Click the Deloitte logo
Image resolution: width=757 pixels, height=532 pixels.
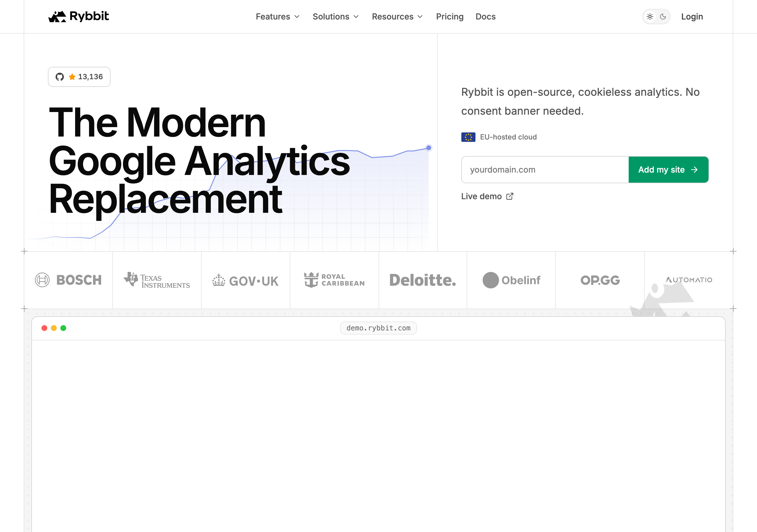coord(423,280)
